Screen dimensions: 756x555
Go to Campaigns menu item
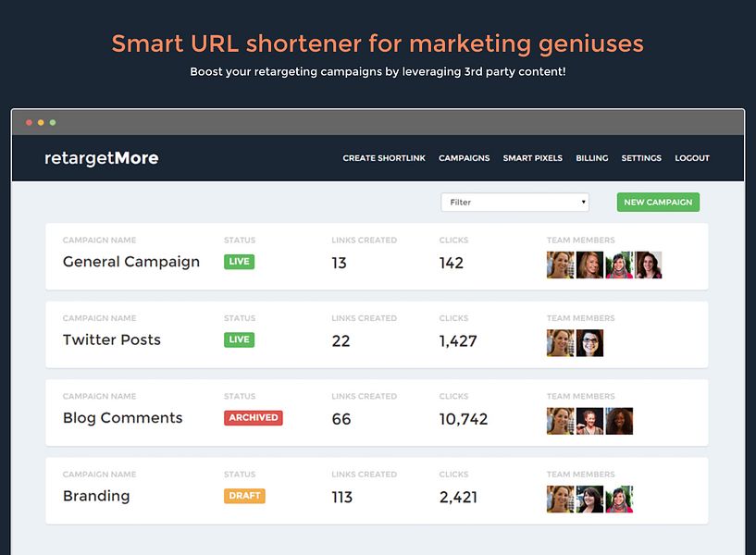[x=464, y=158]
